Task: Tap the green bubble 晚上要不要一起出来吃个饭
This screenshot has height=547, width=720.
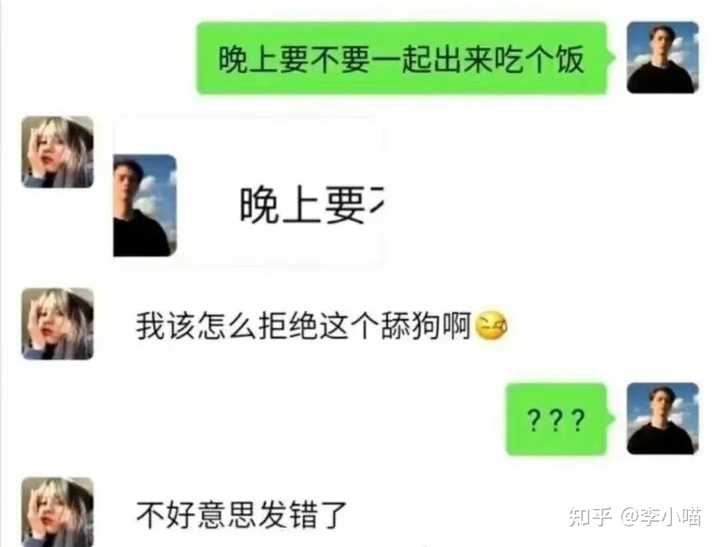Action: click(x=403, y=58)
